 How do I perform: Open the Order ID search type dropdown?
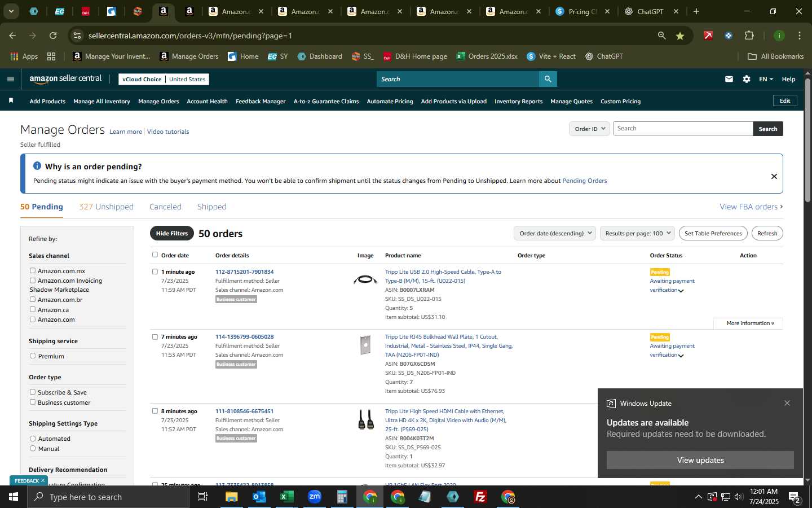coord(589,129)
